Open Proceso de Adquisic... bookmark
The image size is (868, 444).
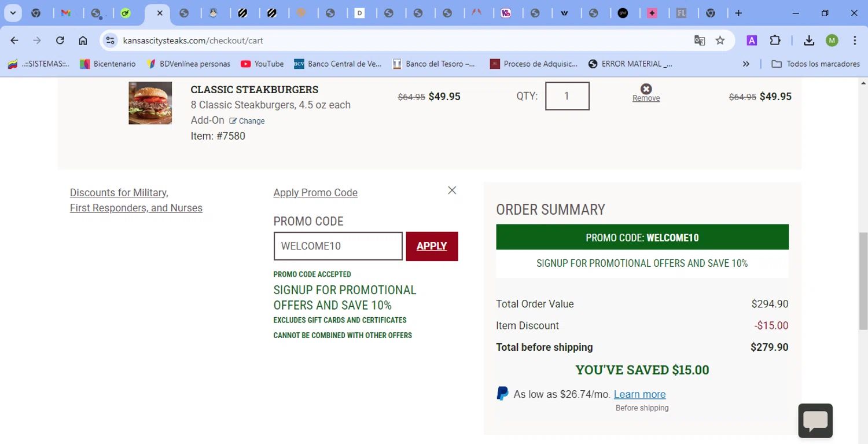pyautogui.click(x=534, y=64)
